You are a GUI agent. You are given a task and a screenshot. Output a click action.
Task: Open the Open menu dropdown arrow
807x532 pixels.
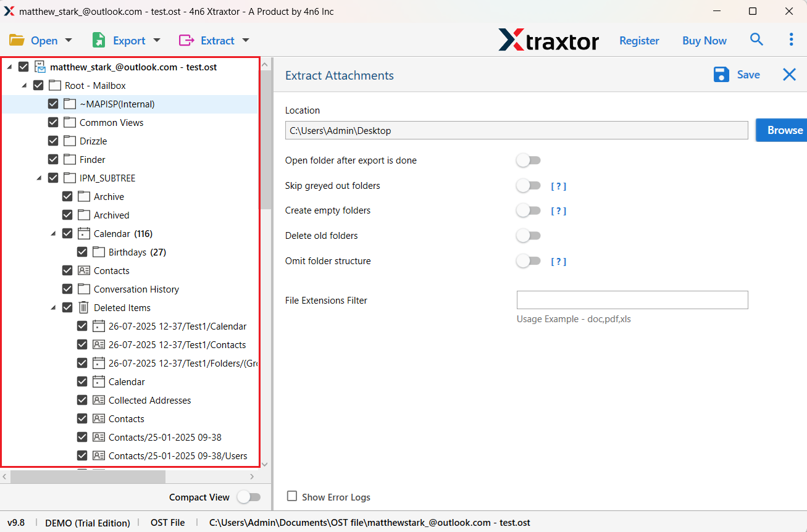click(x=69, y=40)
